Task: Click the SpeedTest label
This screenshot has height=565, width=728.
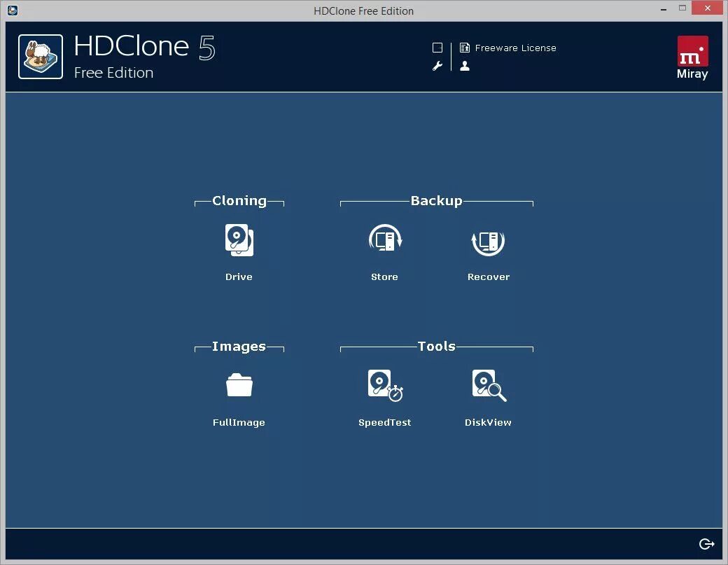Action: (x=385, y=422)
